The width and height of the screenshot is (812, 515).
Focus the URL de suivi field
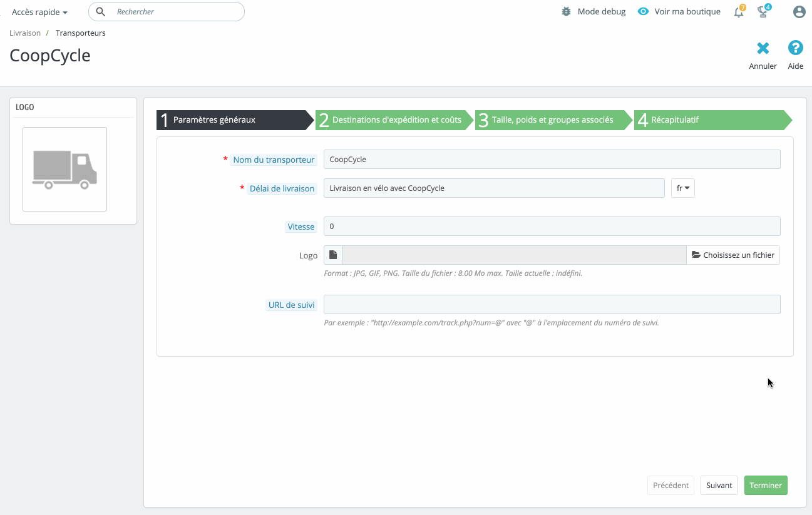pyautogui.click(x=552, y=304)
